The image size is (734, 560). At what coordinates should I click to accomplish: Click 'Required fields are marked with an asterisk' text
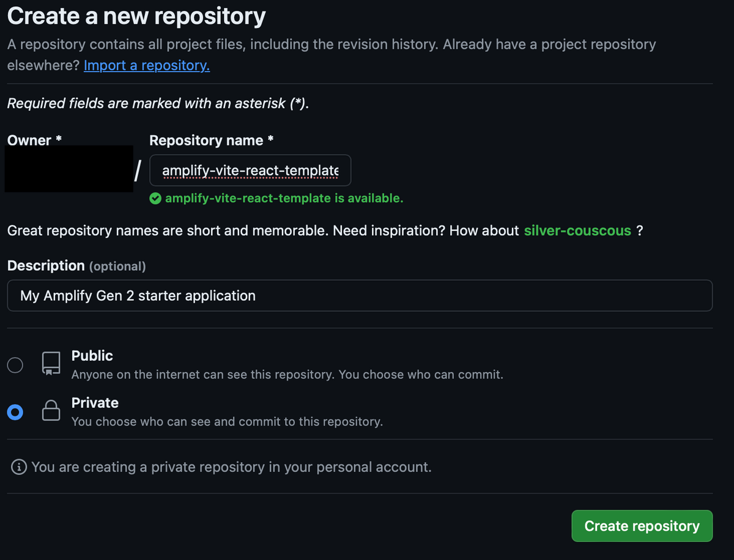click(x=158, y=103)
